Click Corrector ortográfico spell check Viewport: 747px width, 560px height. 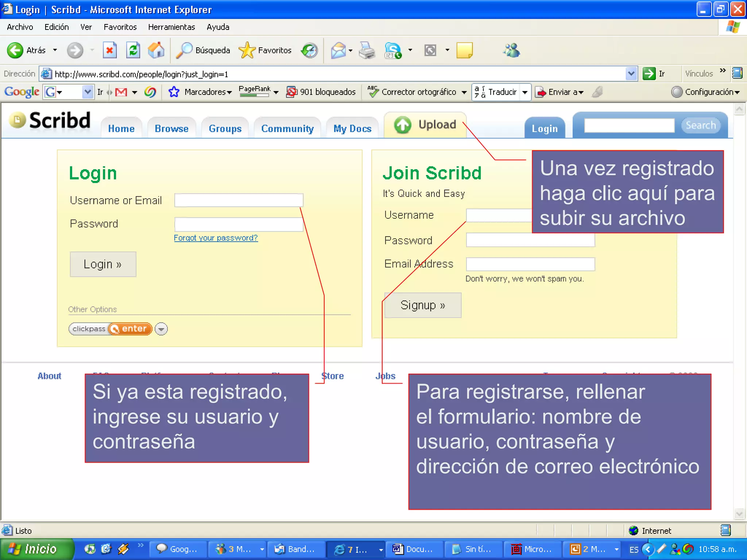pyautogui.click(x=412, y=92)
